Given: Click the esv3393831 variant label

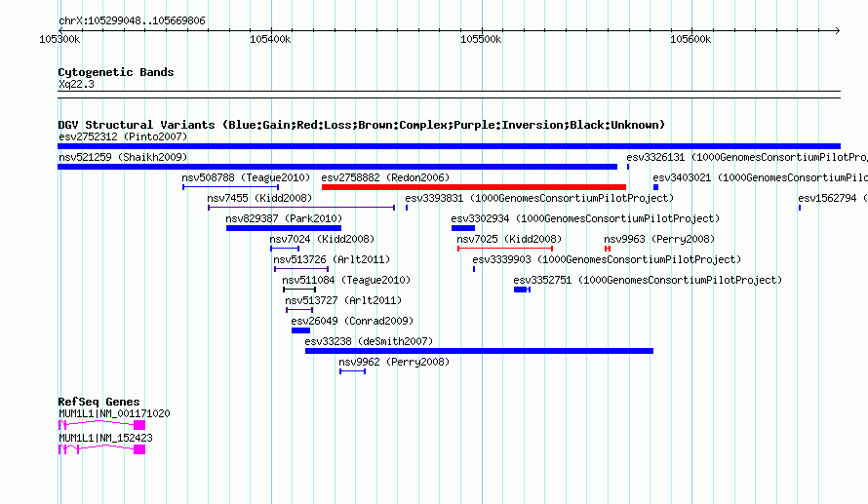Looking at the screenshot, I should [539, 198].
